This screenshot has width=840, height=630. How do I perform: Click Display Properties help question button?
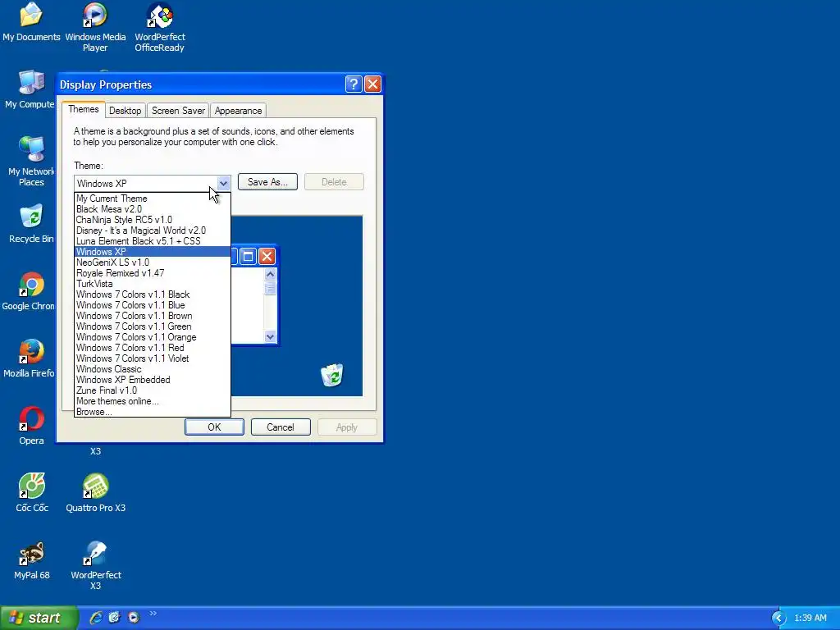(354, 84)
